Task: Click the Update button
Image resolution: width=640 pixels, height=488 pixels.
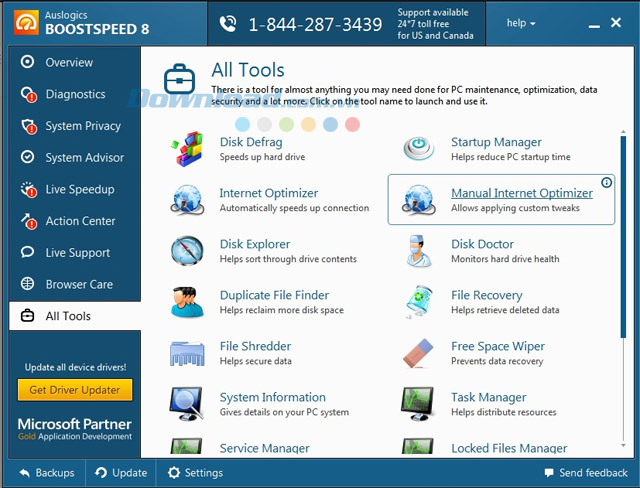Action: coord(121,472)
